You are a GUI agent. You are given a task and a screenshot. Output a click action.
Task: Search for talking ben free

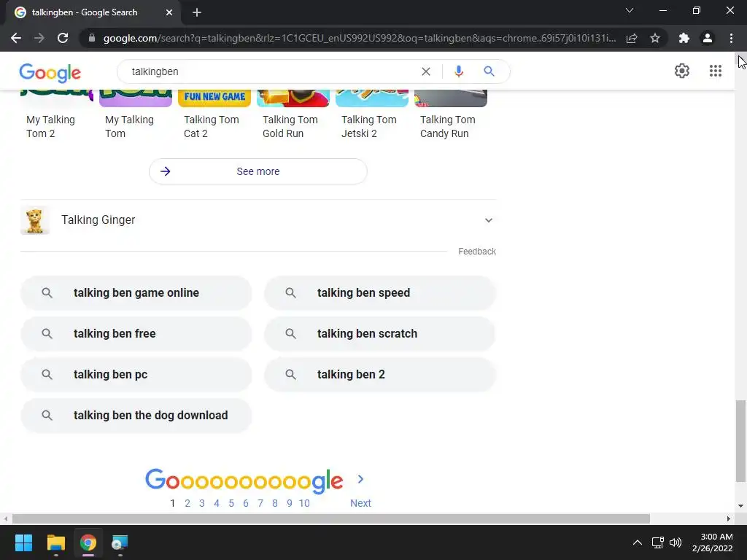coord(136,334)
